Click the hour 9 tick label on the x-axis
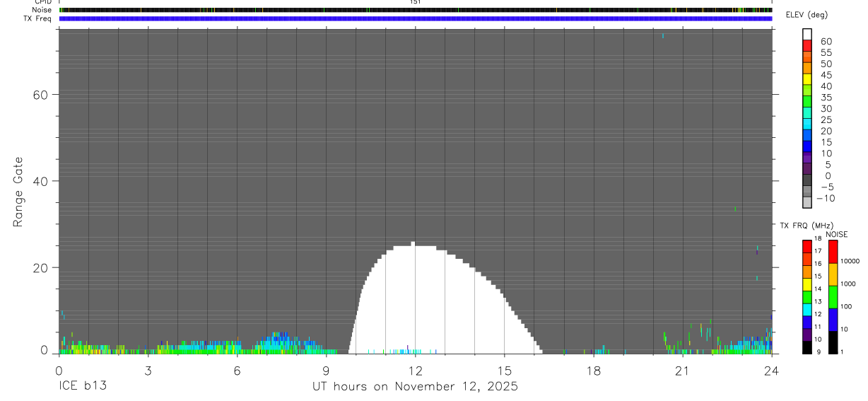Image resolution: width=868 pixels, height=401 pixels. [326, 370]
